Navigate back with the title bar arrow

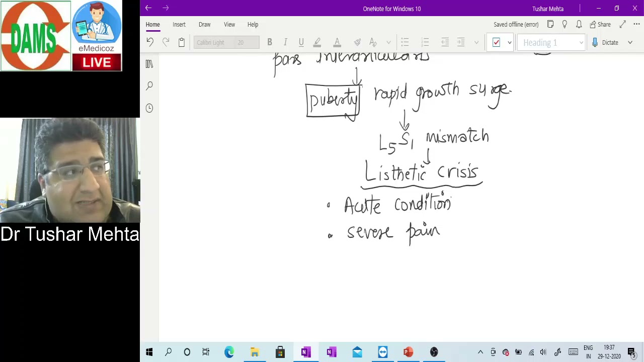[x=148, y=8]
